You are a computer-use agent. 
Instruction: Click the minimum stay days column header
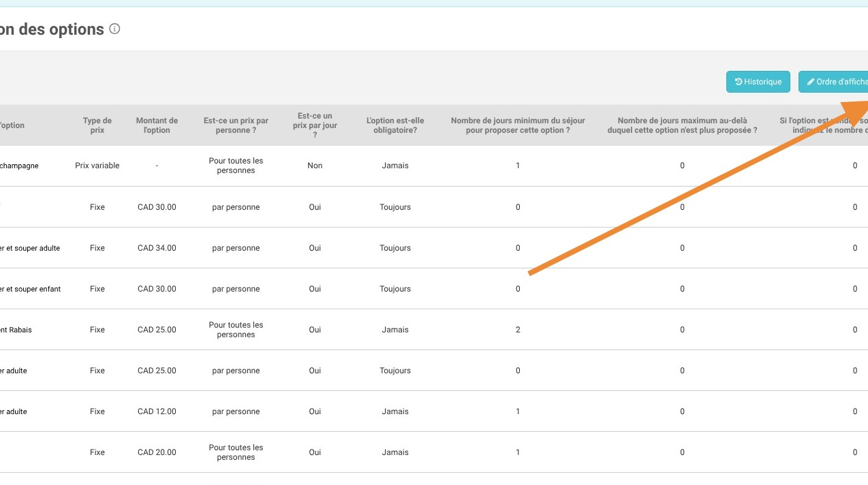point(518,125)
